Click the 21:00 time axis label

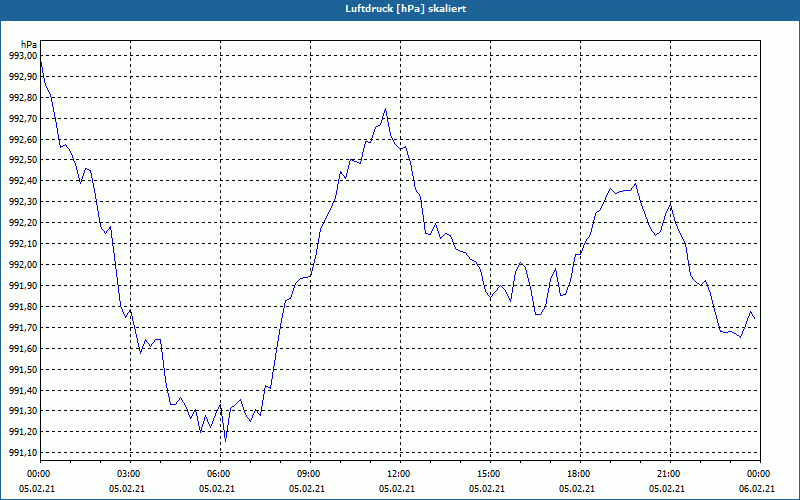point(670,474)
